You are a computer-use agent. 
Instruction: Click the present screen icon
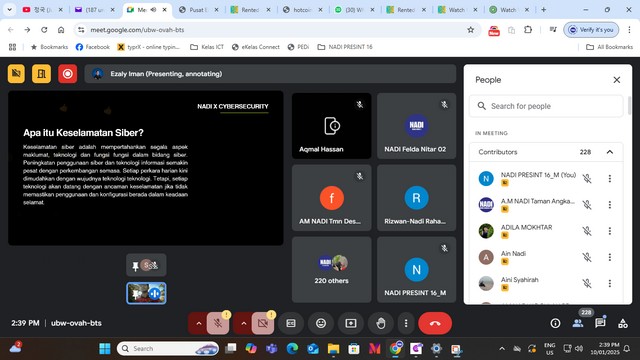click(x=351, y=323)
